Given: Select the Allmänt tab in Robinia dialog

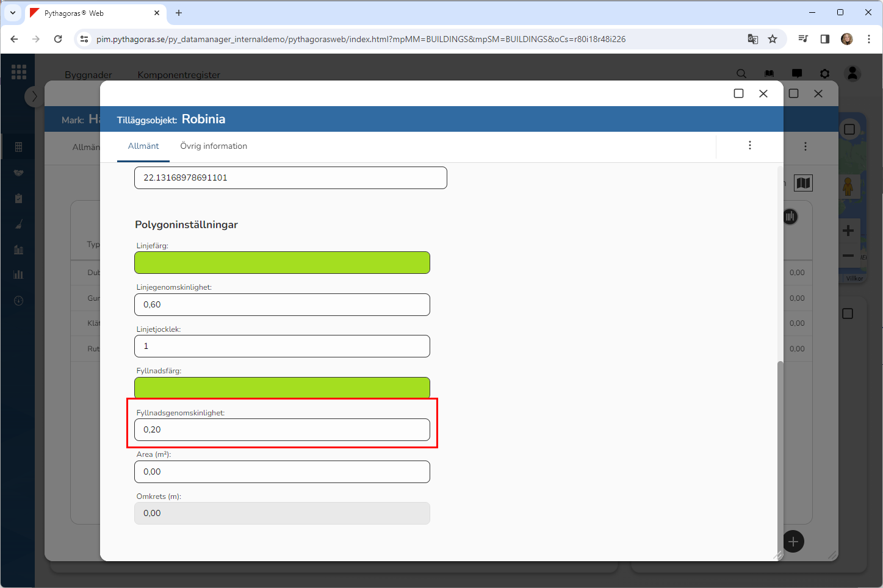Looking at the screenshot, I should (x=143, y=146).
